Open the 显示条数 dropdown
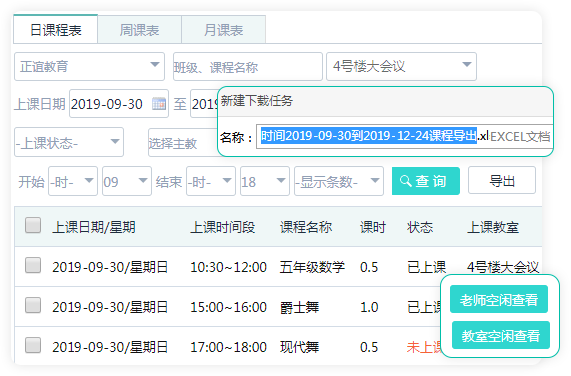 (x=339, y=181)
